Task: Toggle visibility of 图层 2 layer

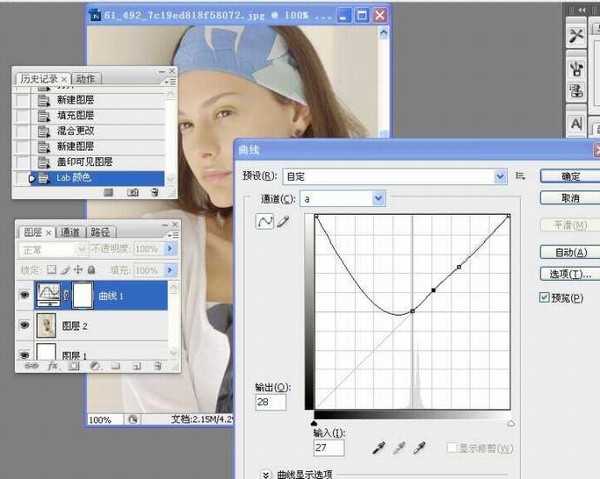Action: pos(25,324)
